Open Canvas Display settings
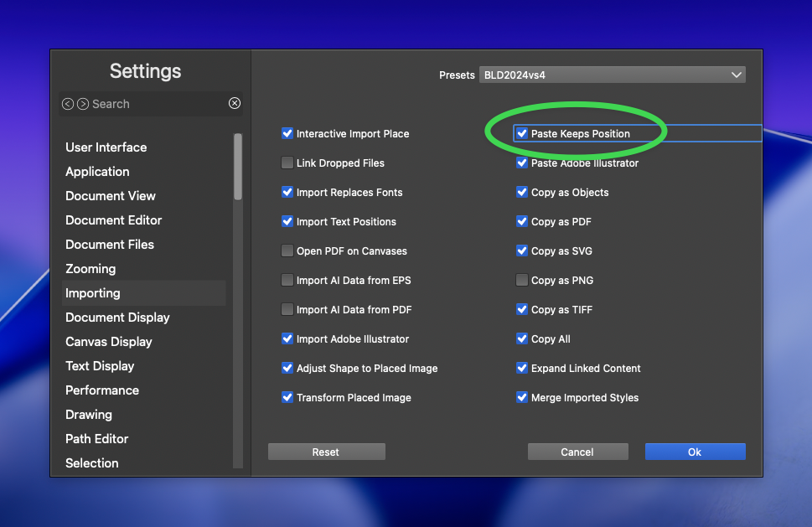Image resolution: width=812 pixels, height=527 pixels. point(109,341)
